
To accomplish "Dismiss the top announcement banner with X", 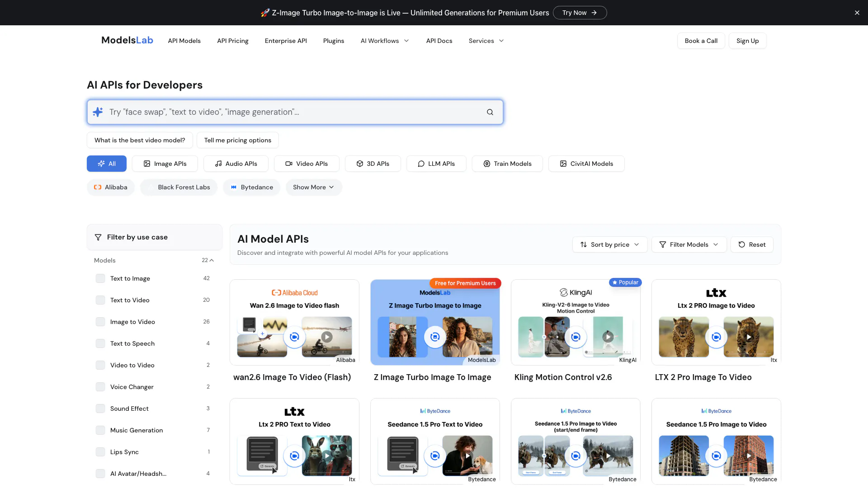I will pos(857,13).
